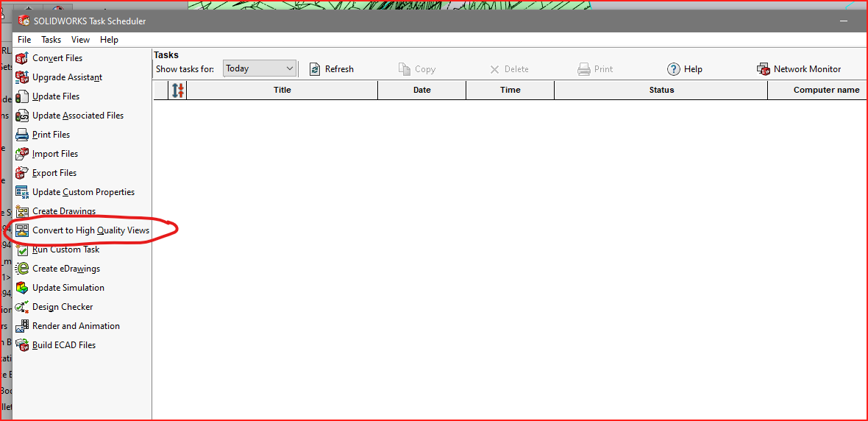Click the Help question mark icon
Screen dimensions: 868x421
[x=673, y=69]
